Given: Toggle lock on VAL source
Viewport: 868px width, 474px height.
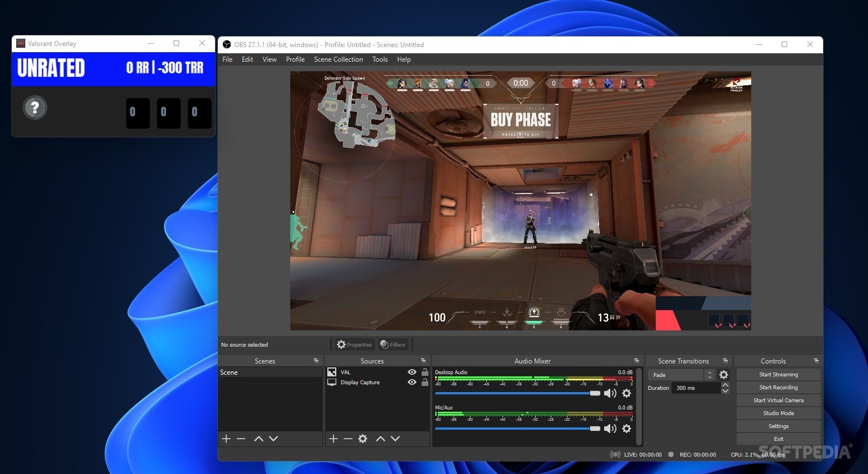Looking at the screenshot, I should [x=425, y=372].
